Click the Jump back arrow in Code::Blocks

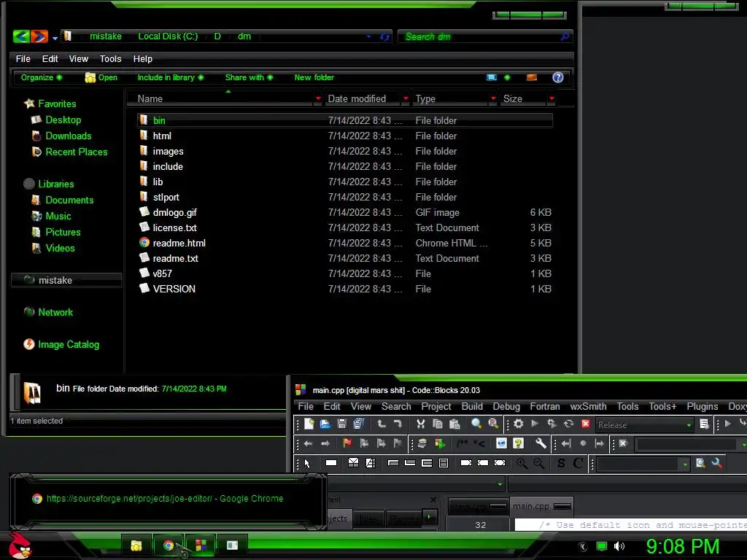click(x=308, y=443)
